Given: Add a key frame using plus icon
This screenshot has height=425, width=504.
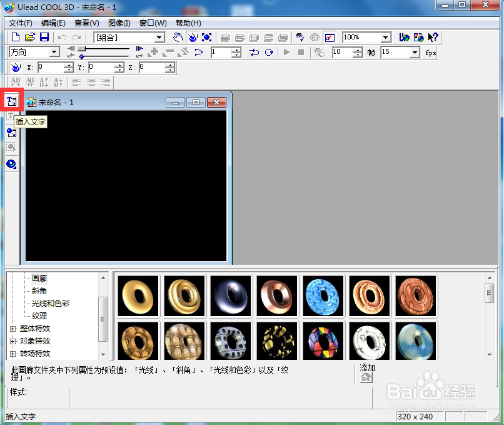Looking at the screenshot, I should [153, 52].
